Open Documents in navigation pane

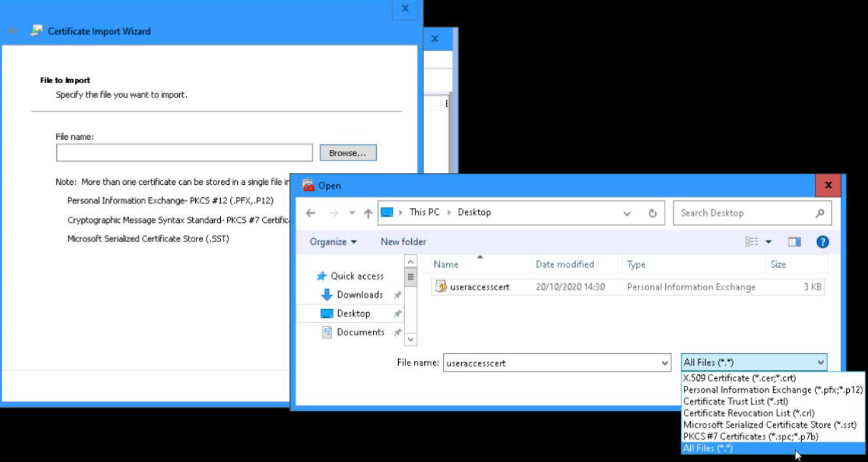point(360,332)
